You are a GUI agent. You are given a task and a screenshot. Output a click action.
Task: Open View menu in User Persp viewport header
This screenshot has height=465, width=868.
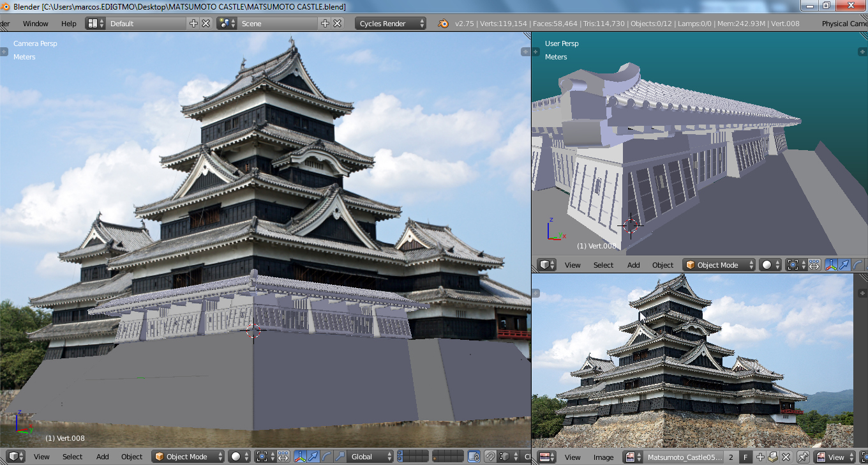coord(573,265)
